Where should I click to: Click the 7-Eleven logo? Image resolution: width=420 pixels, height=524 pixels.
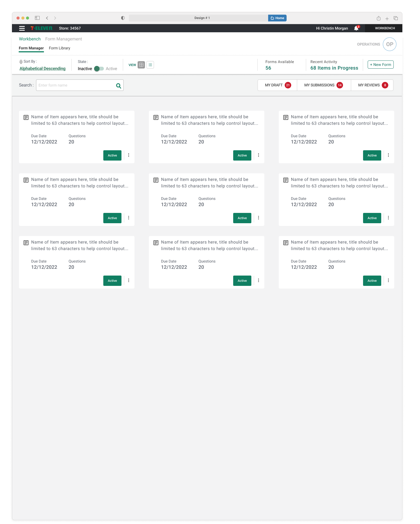coord(41,28)
